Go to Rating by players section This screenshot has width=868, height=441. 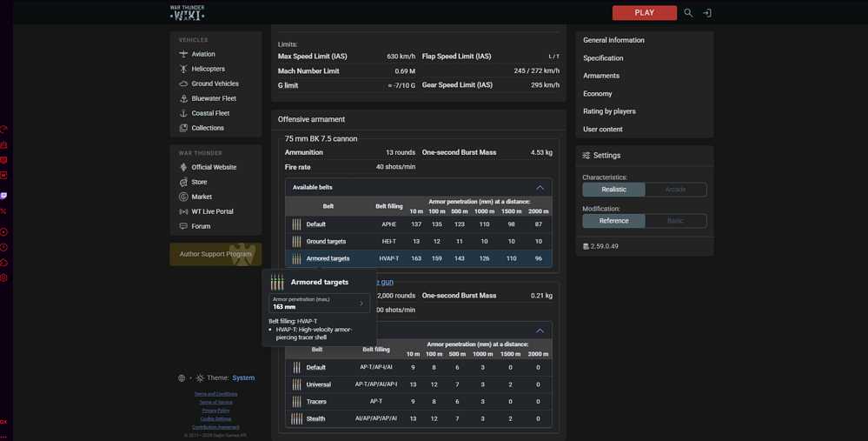[609, 111]
